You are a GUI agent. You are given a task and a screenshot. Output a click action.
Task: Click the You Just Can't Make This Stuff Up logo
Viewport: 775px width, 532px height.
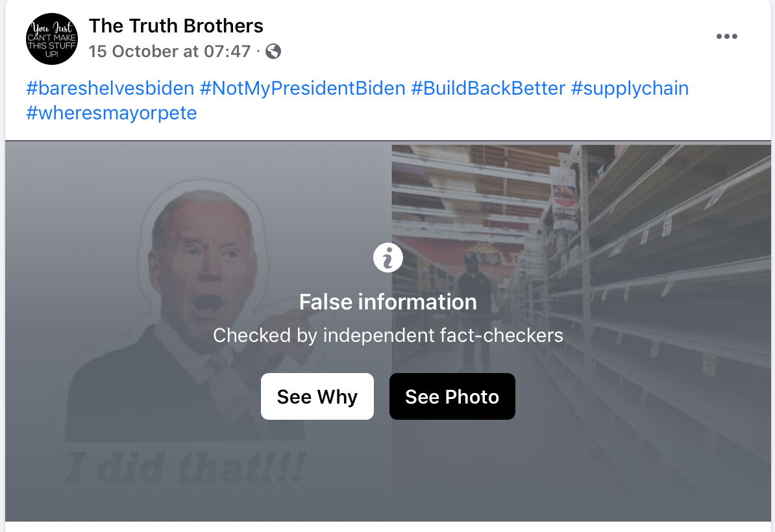[x=52, y=39]
